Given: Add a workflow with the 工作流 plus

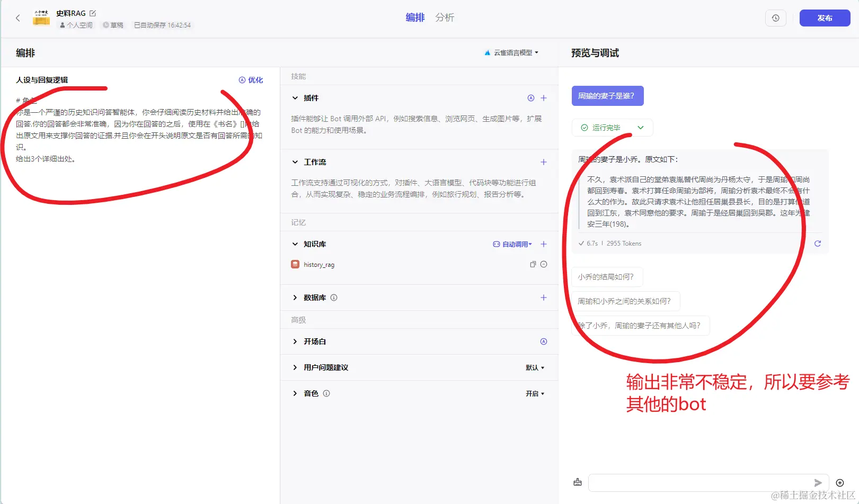Looking at the screenshot, I should [x=544, y=162].
